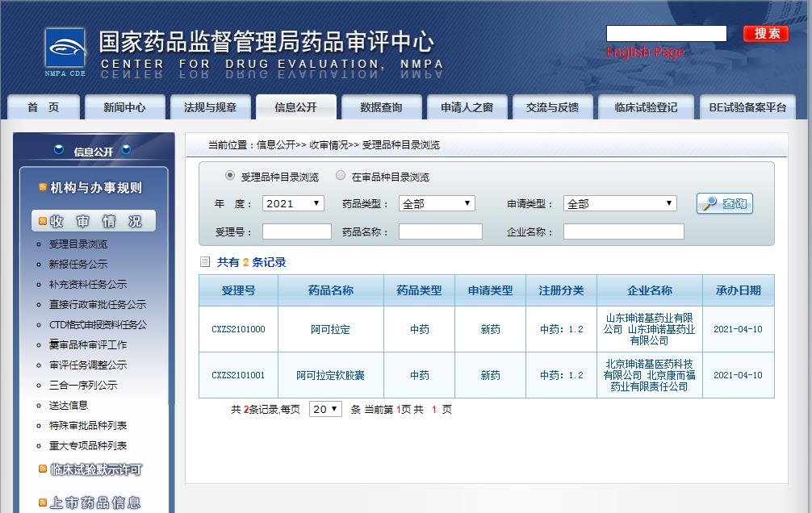Open 补充资料任务公示 in the sidebar
Screen dimensions: 812x513
tap(88, 285)
